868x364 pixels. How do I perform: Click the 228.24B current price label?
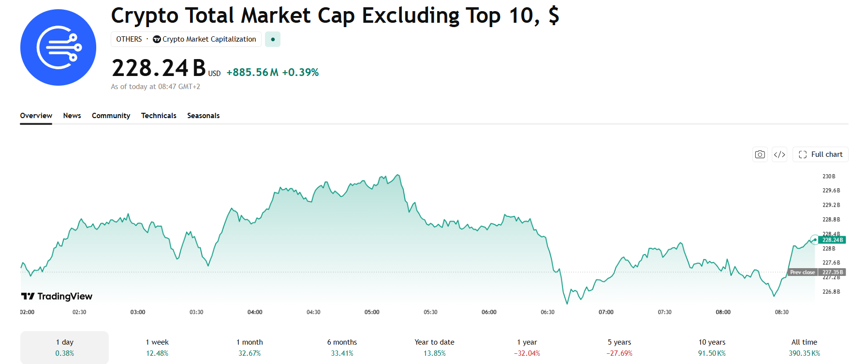coord(832,240)
